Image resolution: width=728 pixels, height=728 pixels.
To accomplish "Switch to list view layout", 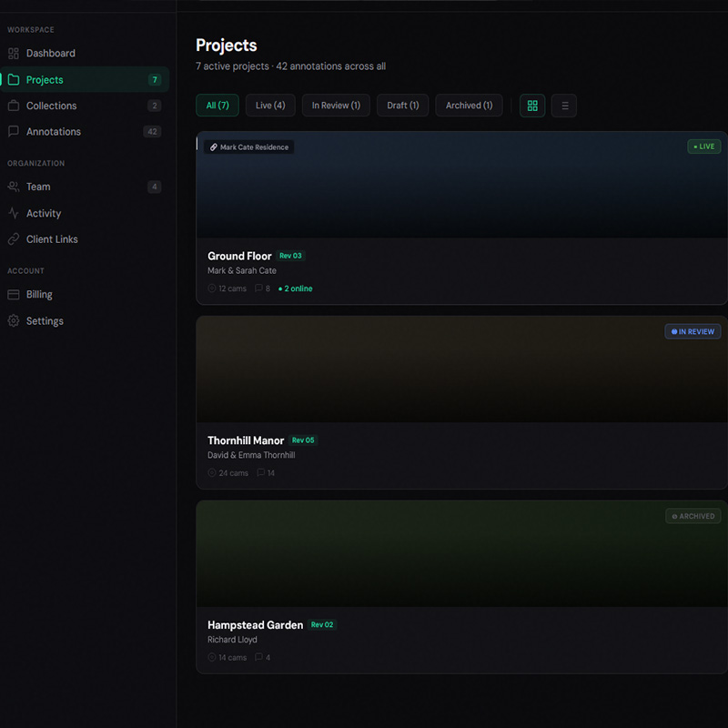I will 564,106.
